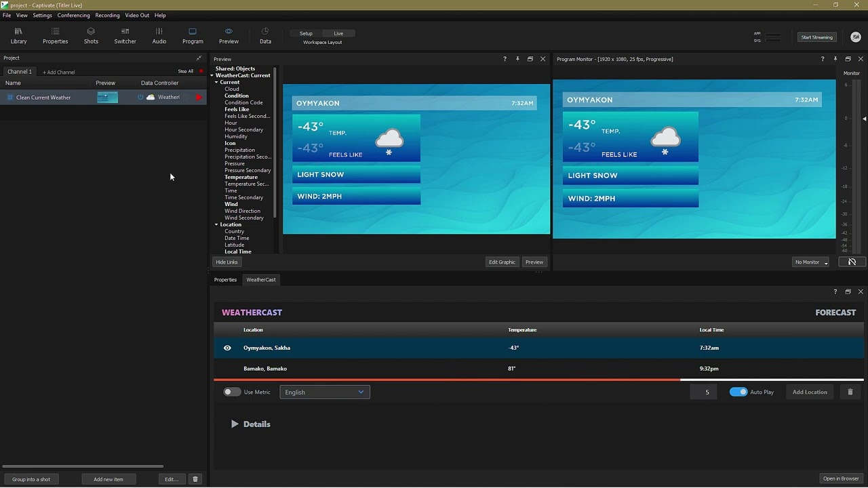Click the camera-off icon beside Start Streaming

coord(855,37)
